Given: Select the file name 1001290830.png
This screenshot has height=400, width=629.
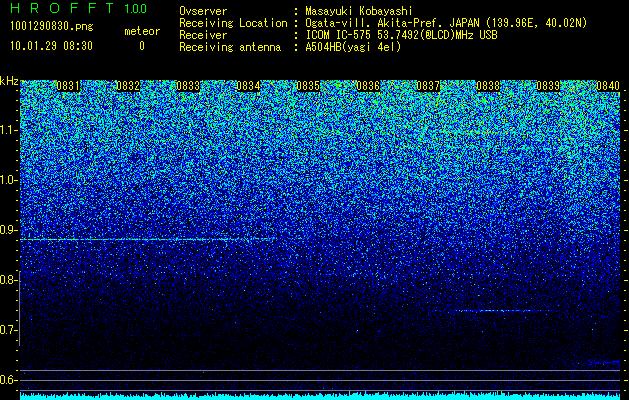Looking at the screenshot, I should point(52,27).
